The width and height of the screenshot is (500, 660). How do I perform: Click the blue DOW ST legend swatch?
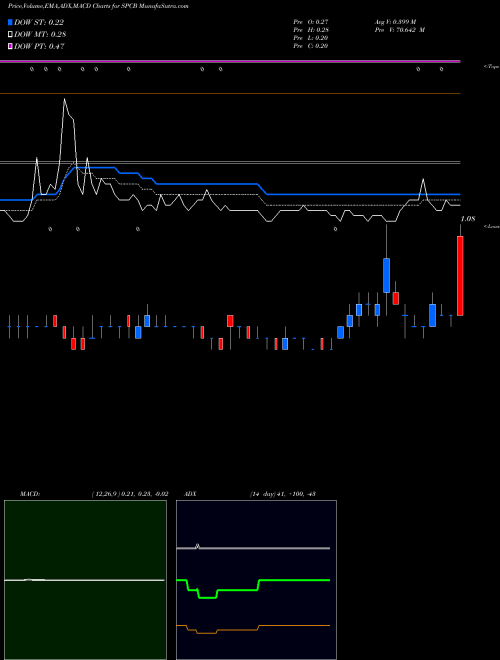tap(11, 22)
